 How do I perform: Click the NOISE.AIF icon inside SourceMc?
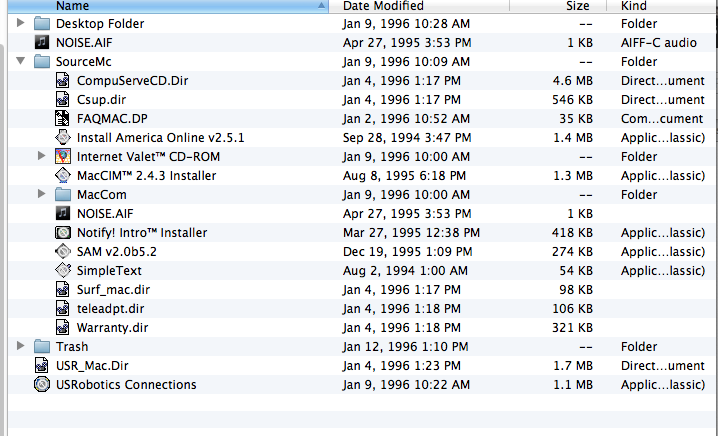[63, 213]
